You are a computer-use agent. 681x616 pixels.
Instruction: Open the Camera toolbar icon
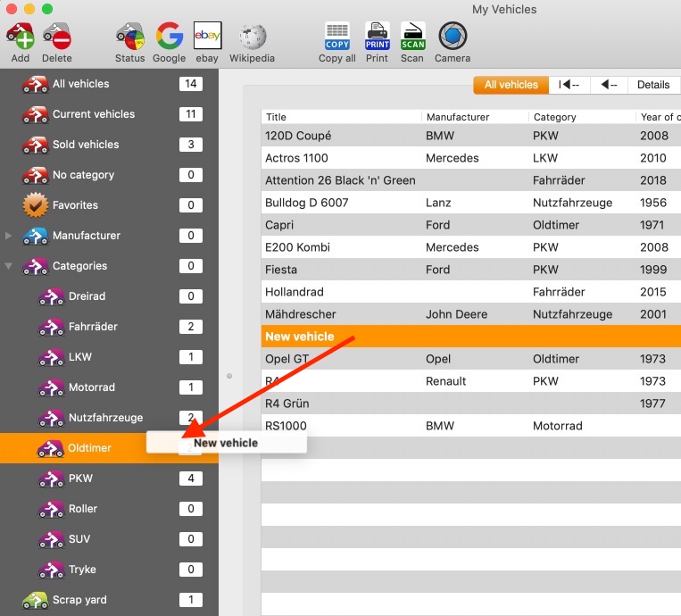pyautogui.click(x=453, y=36)
